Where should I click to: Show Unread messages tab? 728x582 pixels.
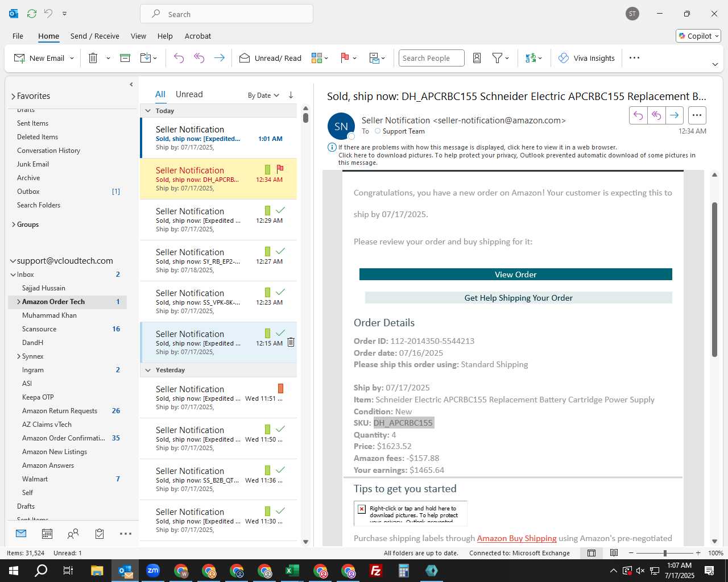pyautogui.click(x=189, y=94)
